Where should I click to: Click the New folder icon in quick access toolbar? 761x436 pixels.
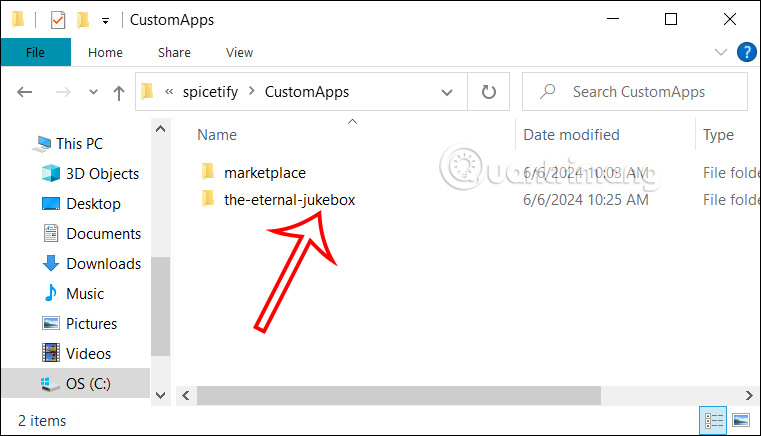point(83,20)
